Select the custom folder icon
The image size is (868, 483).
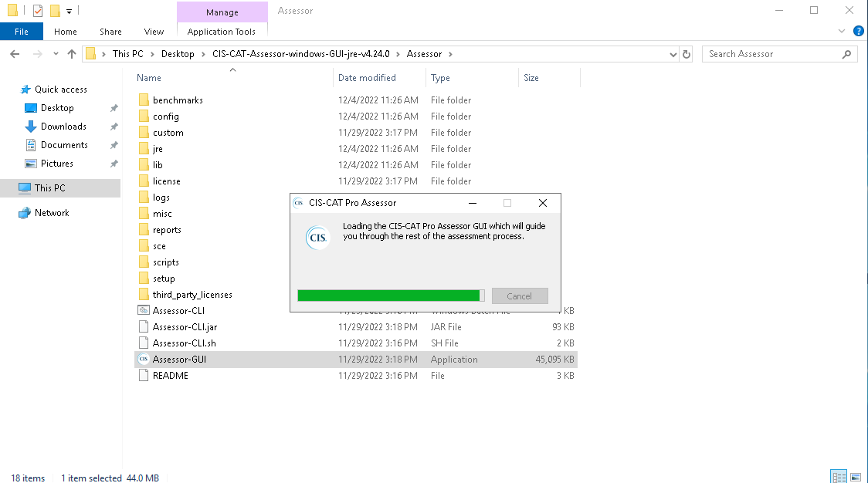tap(144, 132)
